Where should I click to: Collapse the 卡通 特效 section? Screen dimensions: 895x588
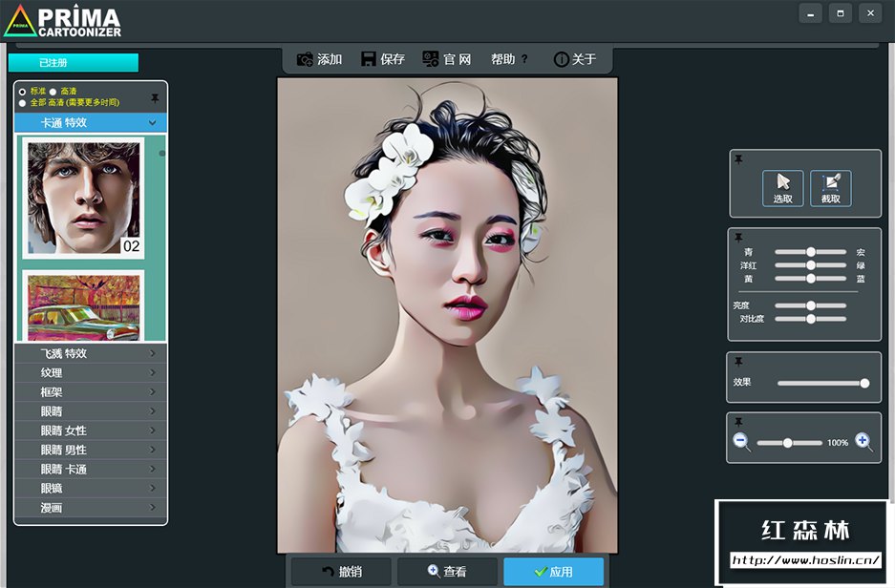(x=91, y=122)
